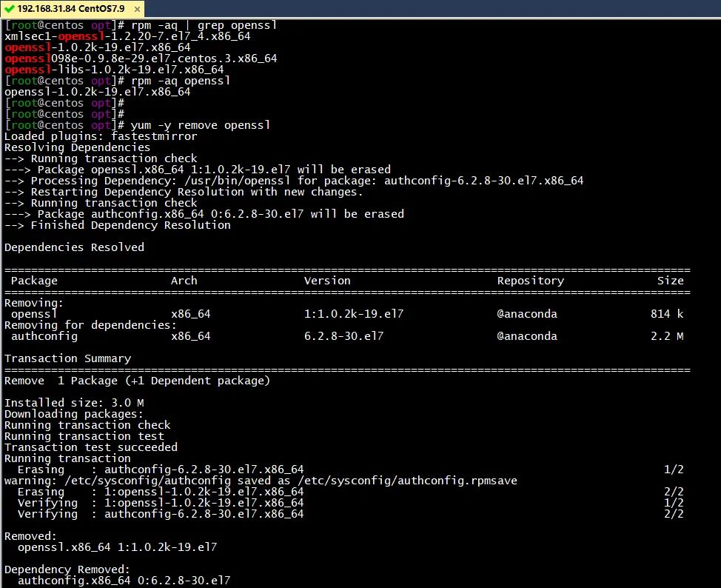
Task: Click the green connected checkmark icon
Action: [x=9, y=9]
